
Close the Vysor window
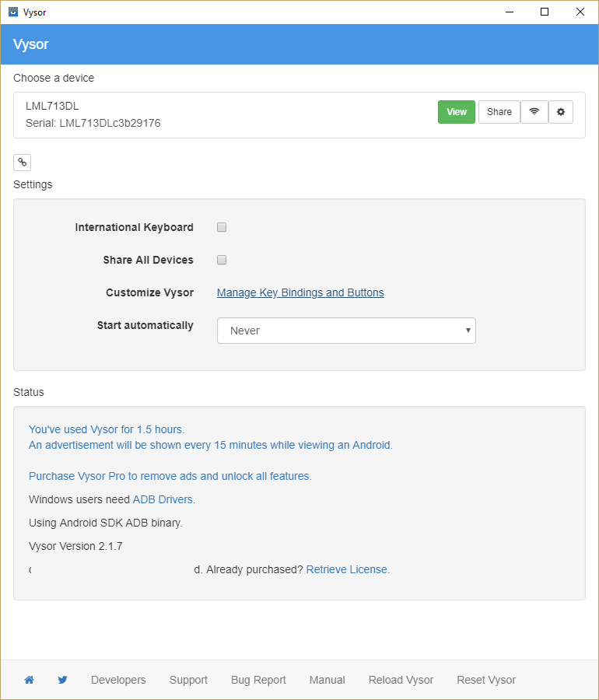point(580,12)
